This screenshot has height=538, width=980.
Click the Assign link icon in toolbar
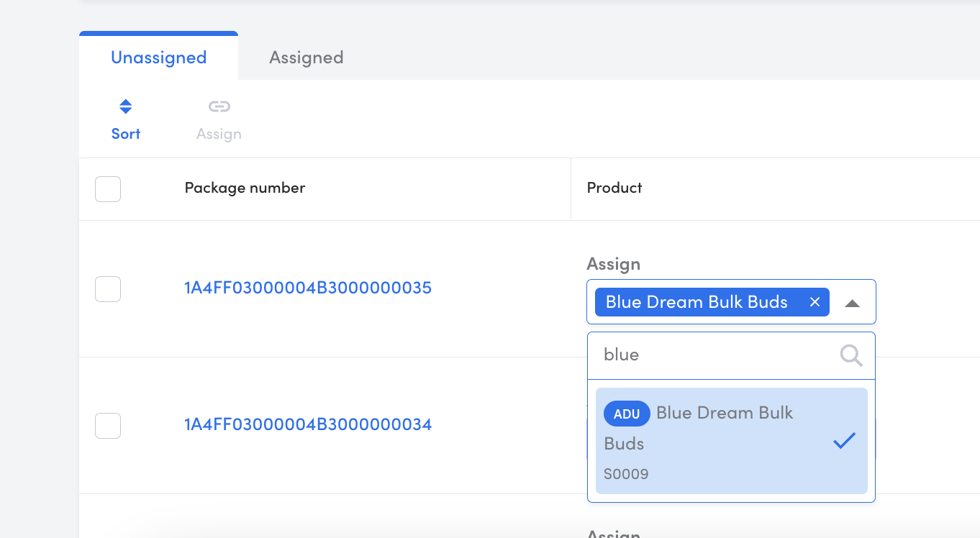[219, 106]
